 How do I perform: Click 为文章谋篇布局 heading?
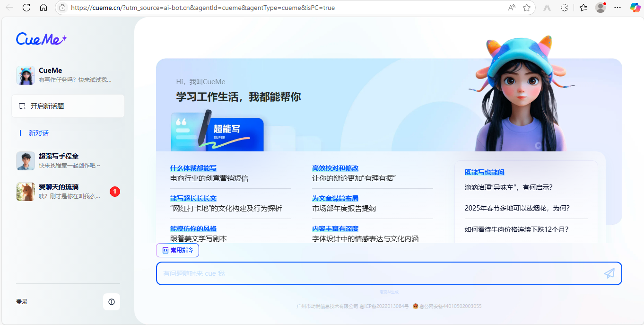tap(335, 198)
